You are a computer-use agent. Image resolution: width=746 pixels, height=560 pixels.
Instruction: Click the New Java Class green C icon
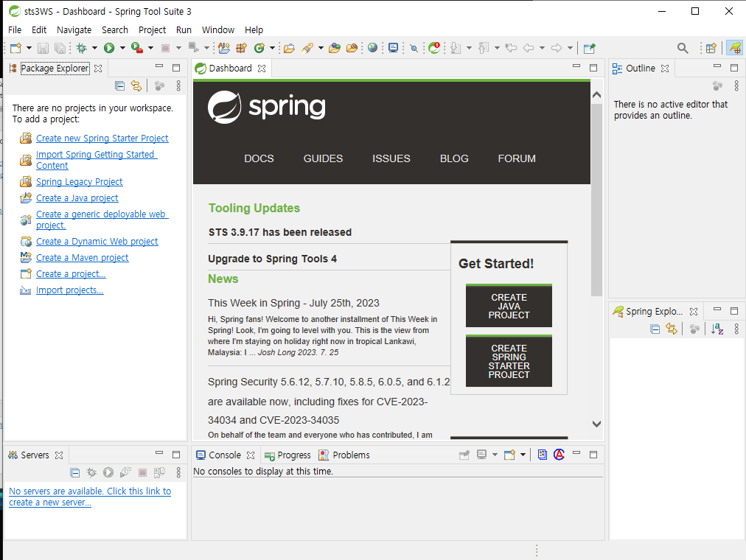pyautogui.click(x=259, y=48)
